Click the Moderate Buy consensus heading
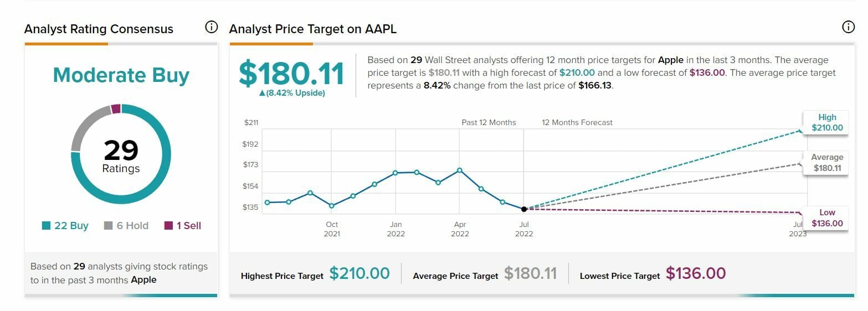868x311 pixels. coord(121,75)
